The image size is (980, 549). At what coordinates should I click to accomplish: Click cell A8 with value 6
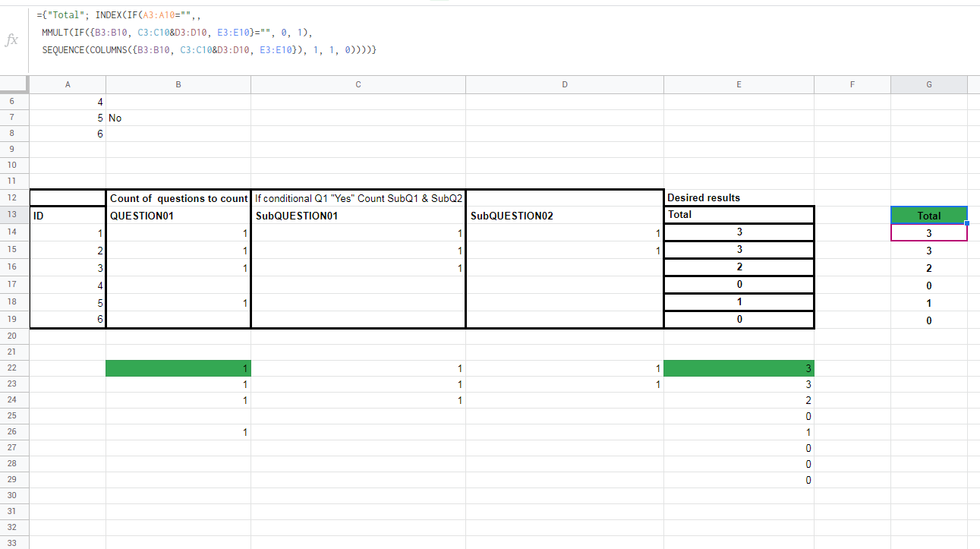tap(68, 134)
